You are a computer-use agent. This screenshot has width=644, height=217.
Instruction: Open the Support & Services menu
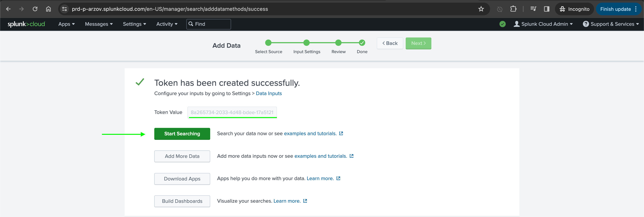coord(611,24)
